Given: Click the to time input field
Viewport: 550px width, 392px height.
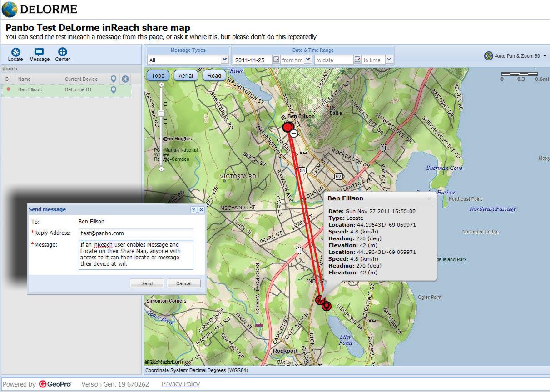Looking at the screenshot, I should [373, 60].
